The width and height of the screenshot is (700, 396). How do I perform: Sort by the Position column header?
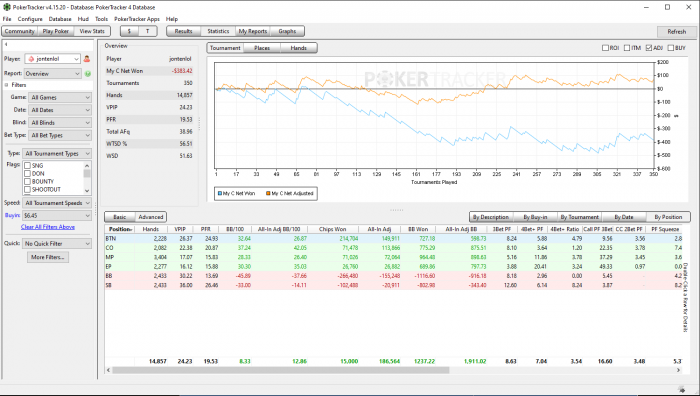(120, 229)
